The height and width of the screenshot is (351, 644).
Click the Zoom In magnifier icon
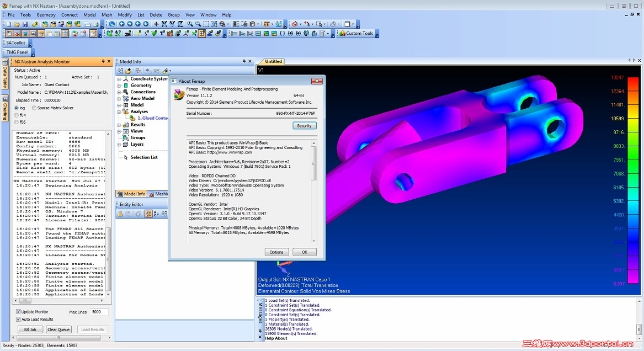pos(190,24)
